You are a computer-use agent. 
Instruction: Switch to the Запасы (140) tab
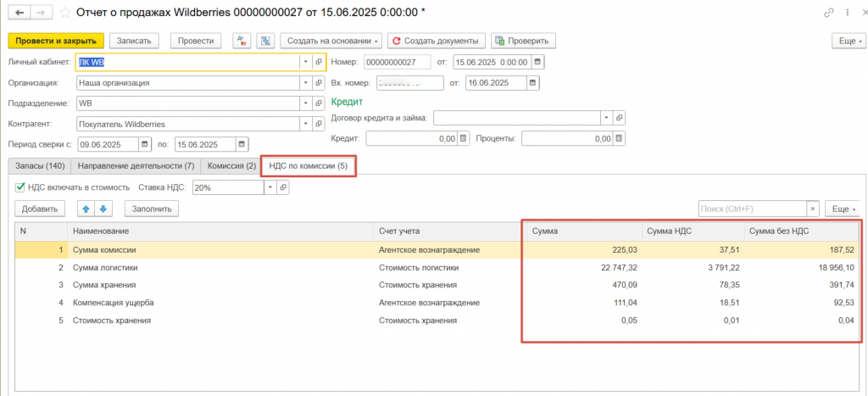[x=39, y=166]
